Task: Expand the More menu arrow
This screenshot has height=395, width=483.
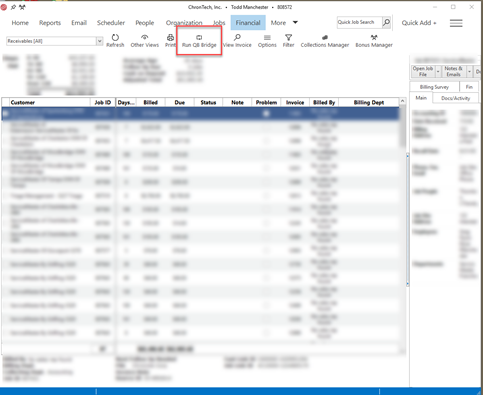Action: pyautogui.click(x=295, y=22)
